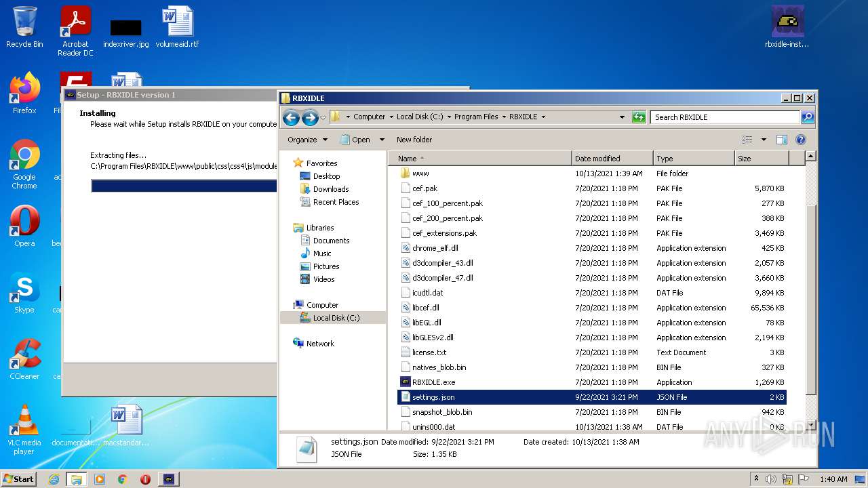Open macstandar... desktop document

click(126, 426)
